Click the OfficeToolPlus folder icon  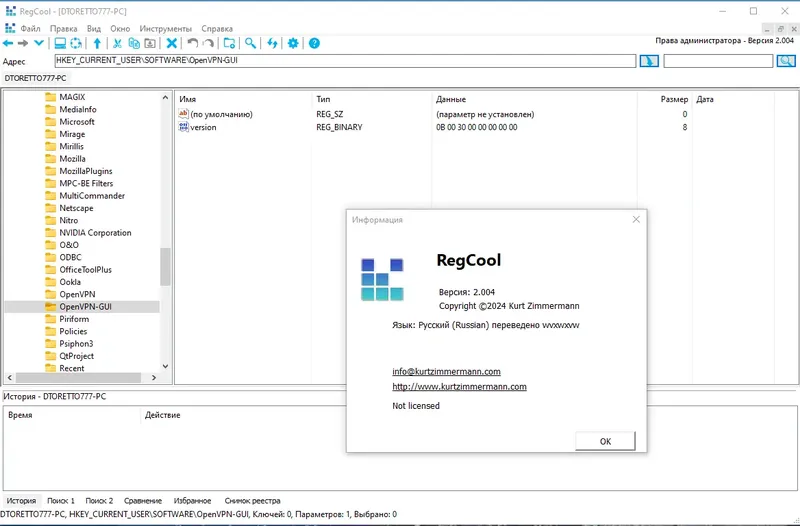coord(50,269)
